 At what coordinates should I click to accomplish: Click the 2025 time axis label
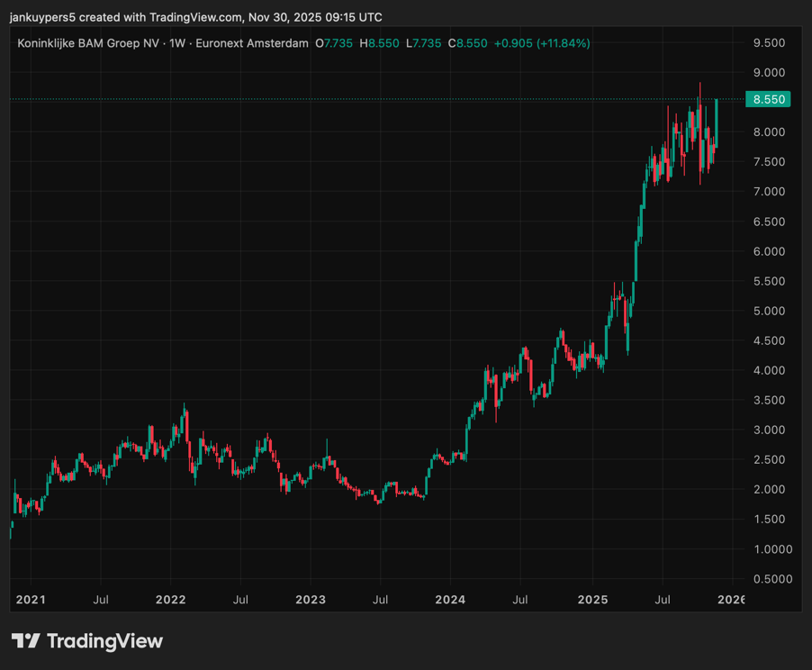592,600
